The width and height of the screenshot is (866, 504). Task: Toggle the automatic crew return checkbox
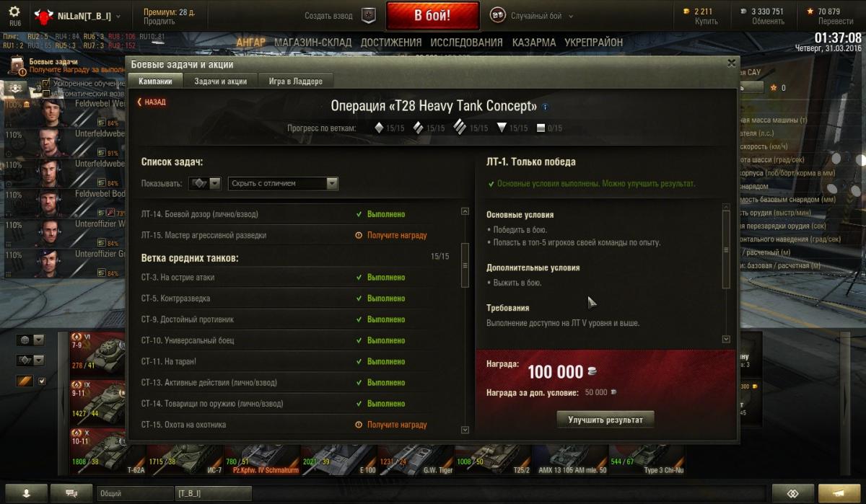click(47, 94)
